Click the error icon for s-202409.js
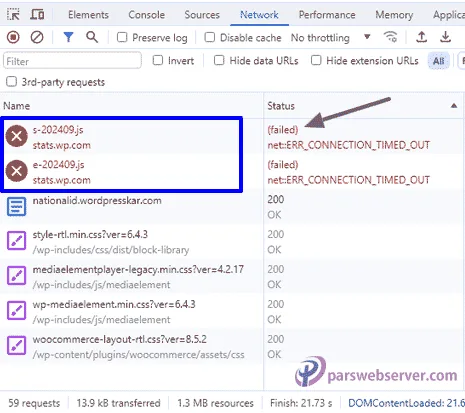The height and width of the screenshot is (413, 465). coord(17,136)
